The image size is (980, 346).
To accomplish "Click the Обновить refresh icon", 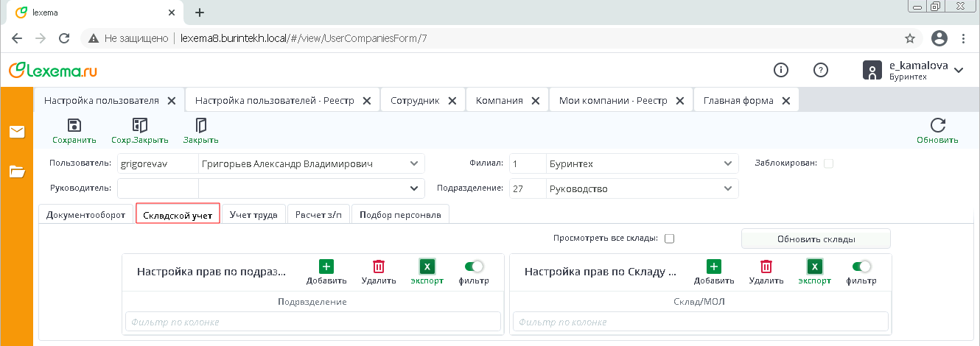I will tap(937, 125).
